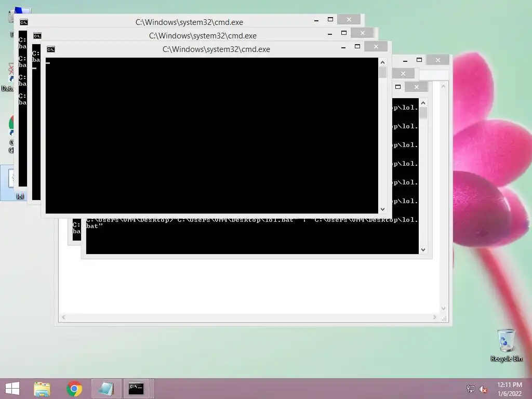The image size is (532, 399).
Task: Close the lower cmd window showing lol.bat
Action: click(x=416, y=87)
